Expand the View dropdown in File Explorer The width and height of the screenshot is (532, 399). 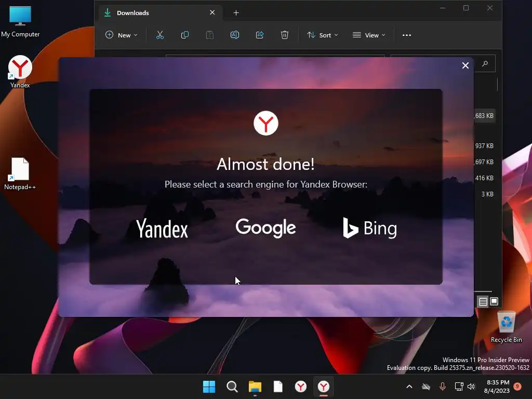pos(369,35)
